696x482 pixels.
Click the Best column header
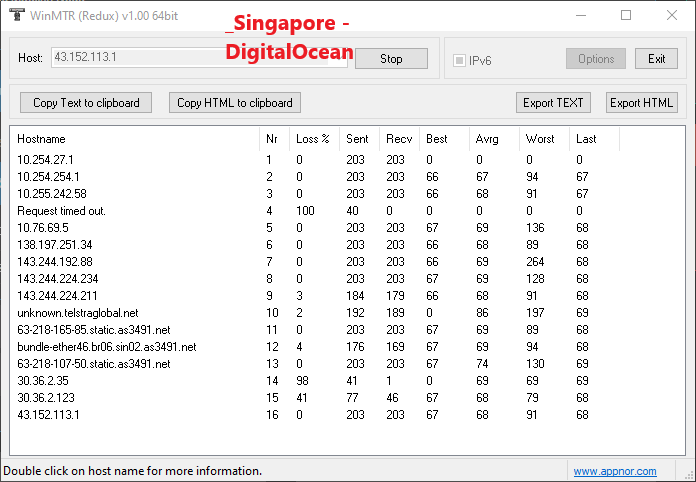(x=444, y=139)
